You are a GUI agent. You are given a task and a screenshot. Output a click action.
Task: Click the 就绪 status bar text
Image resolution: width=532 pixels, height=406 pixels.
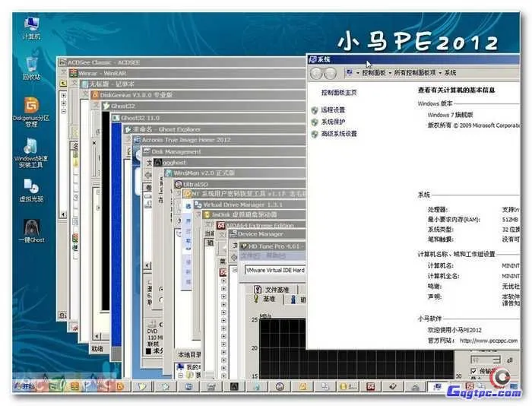click(x=97, y=349)
